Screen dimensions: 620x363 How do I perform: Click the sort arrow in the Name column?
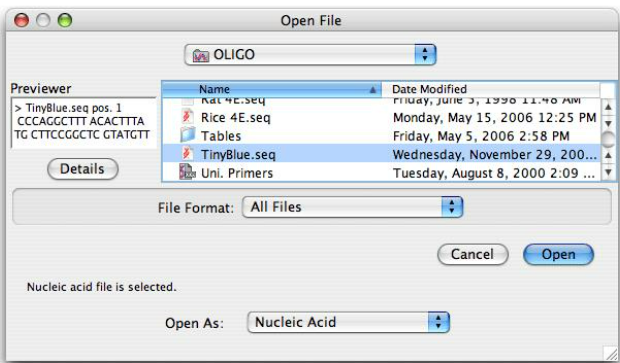(372, 90)
